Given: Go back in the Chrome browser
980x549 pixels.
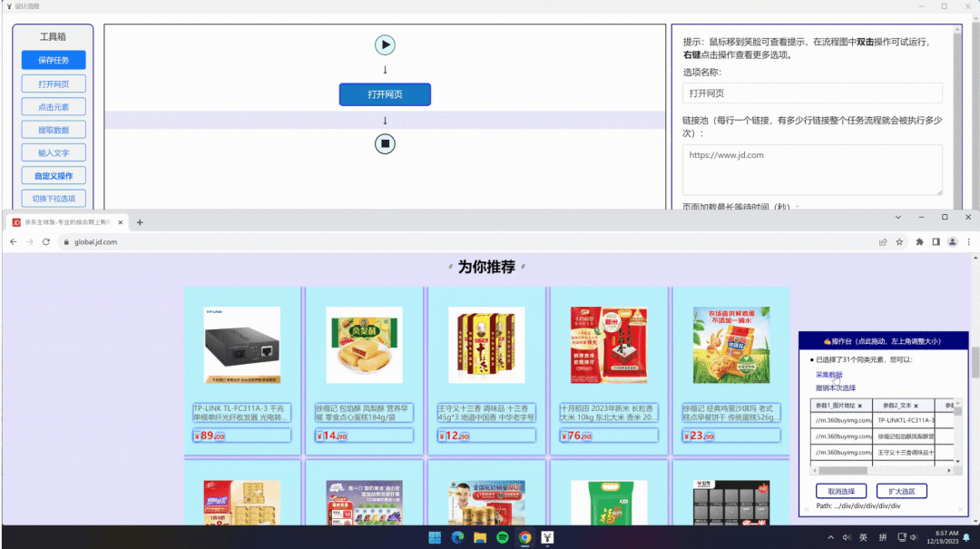Looking at the screenshot, I should [13, 242].
